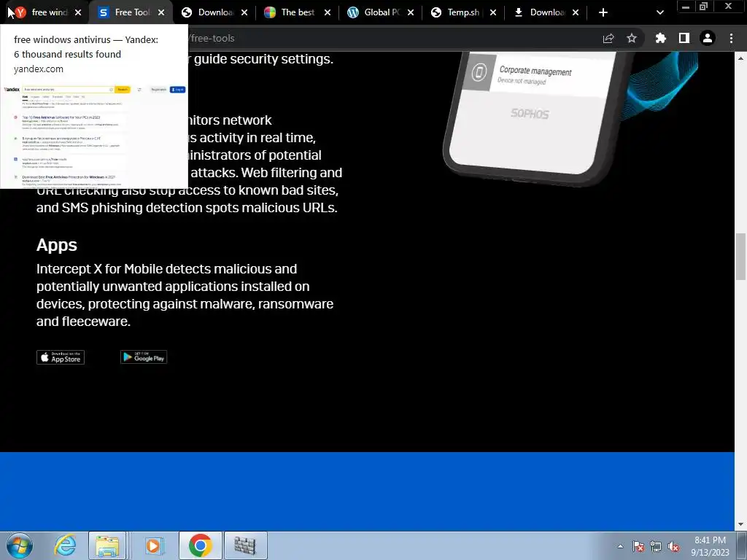
Task: Open Windows Media Player from taskbar
Action: click(x=153, y=545)
